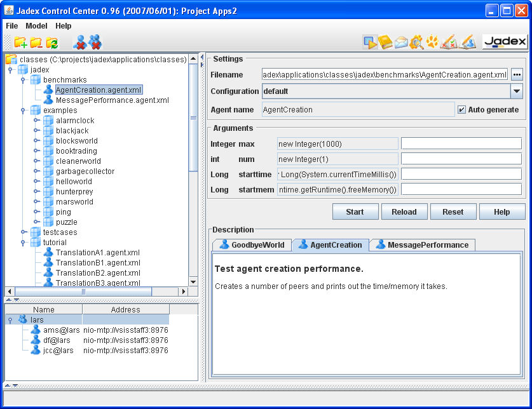Viewport: 532px width, 409px height.
Task: Collapse the jadex tree node
Action: pos(10,70)
